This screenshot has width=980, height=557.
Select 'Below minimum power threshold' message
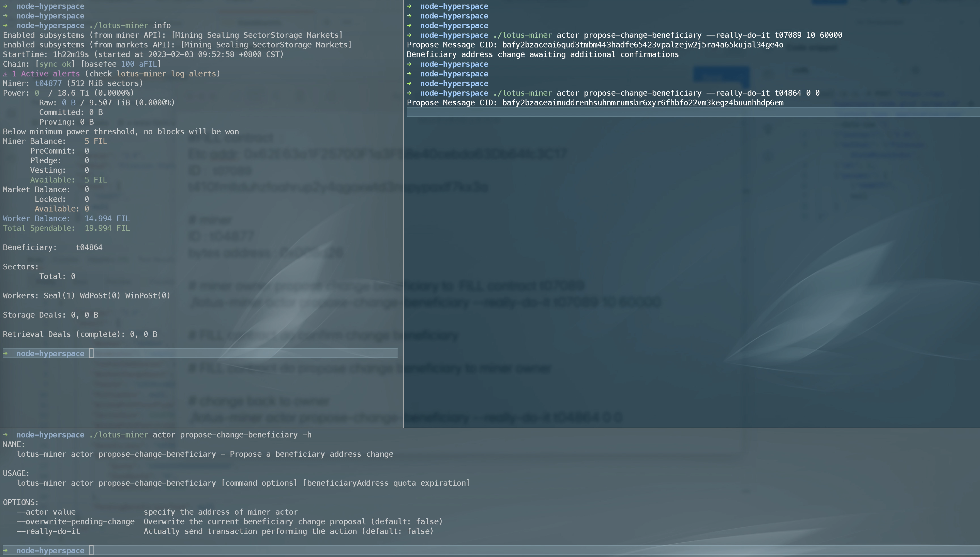pyautogui.click(x=121, y=132)
